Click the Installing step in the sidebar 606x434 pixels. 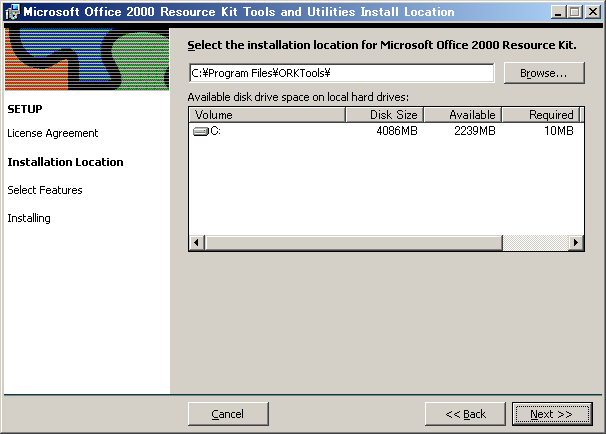28,218
